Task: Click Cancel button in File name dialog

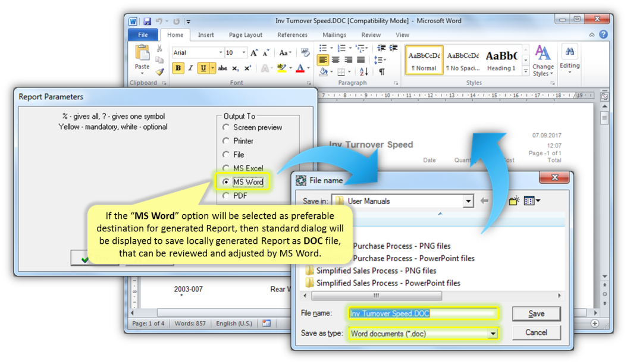Action: tap(536, 332)
